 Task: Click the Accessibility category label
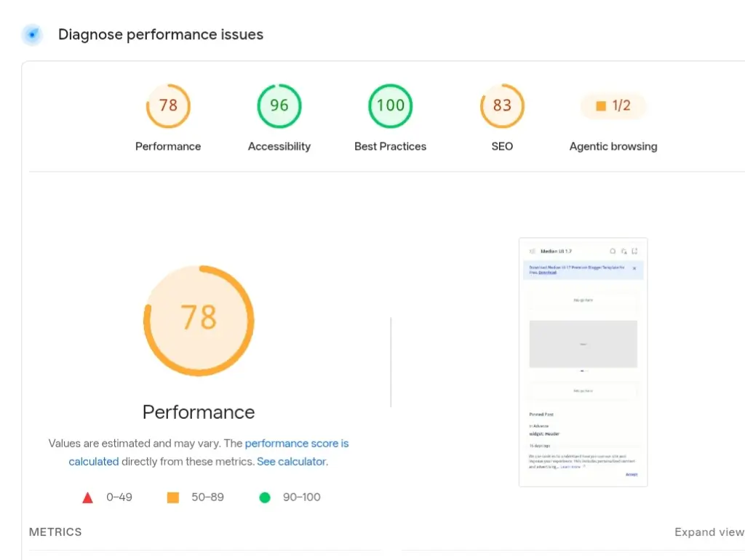pos(279,146)
